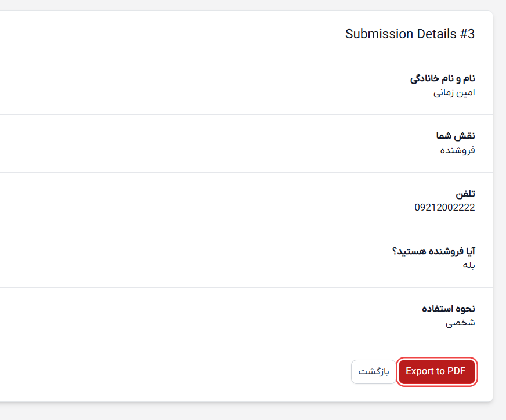Viewport: 506px width, 420px height.
Task: Click the first name "امین" in the name value
Action: pyautogui.click(x=465, y=92)
